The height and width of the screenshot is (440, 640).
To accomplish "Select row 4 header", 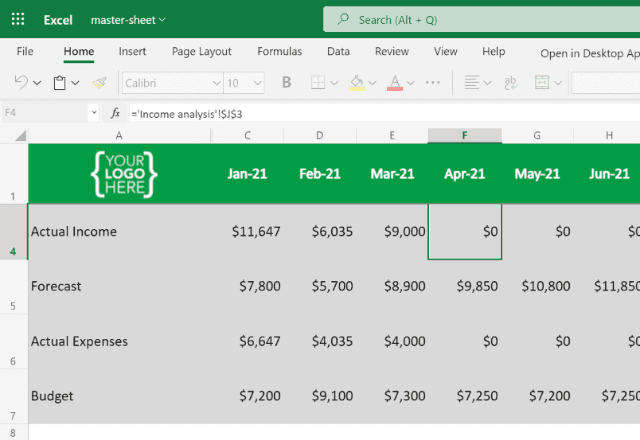I will tap(13, 231).
